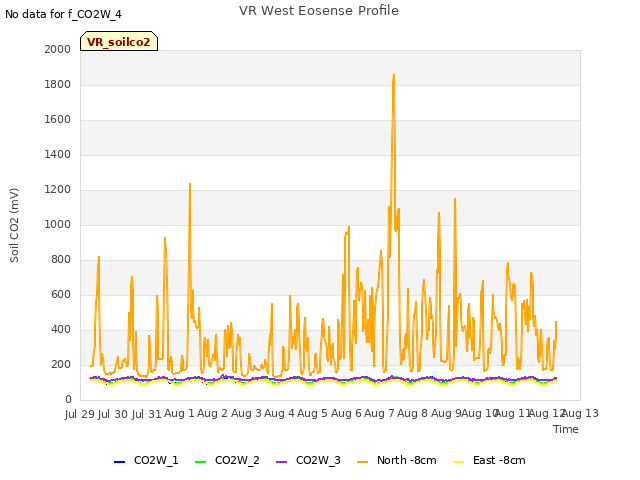Click the 1000 y-axis tick label
The image size is (640, 480).
pyautogui.click(x=58, y=224)
